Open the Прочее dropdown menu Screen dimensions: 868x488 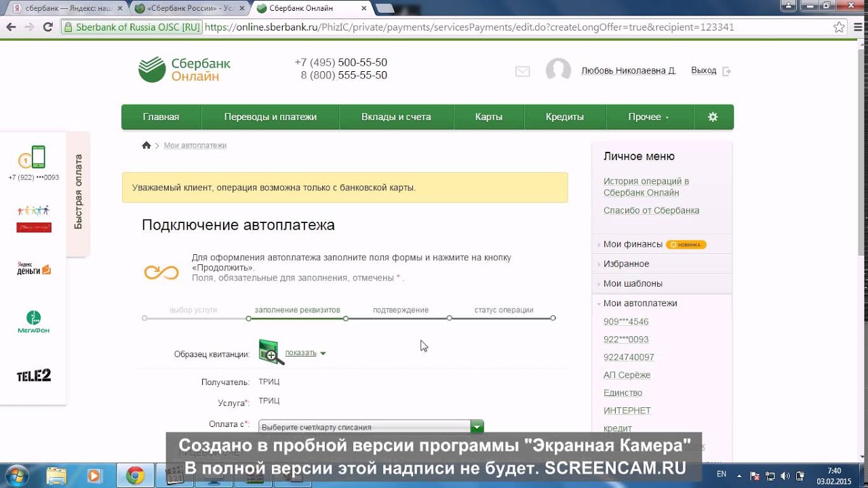[649, 117]
